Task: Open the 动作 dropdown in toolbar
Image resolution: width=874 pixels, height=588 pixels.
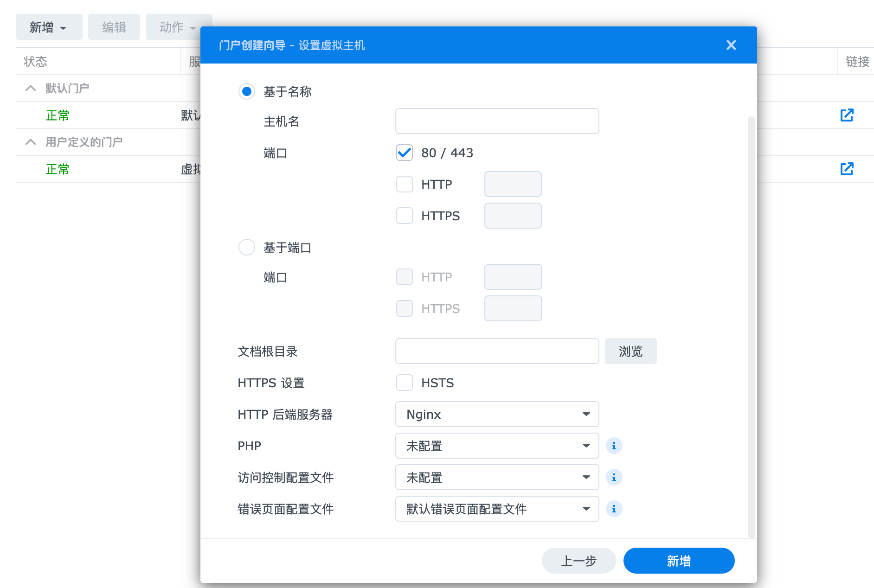Action: click(179, 27)
